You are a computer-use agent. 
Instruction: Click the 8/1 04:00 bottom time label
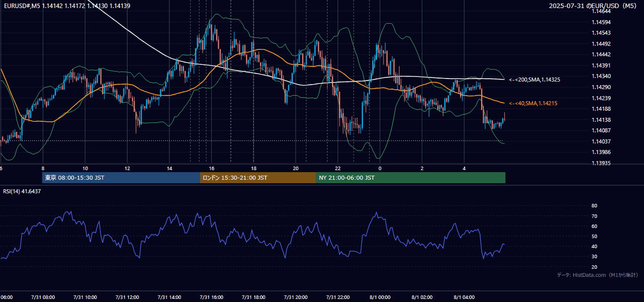pos(465,297)
